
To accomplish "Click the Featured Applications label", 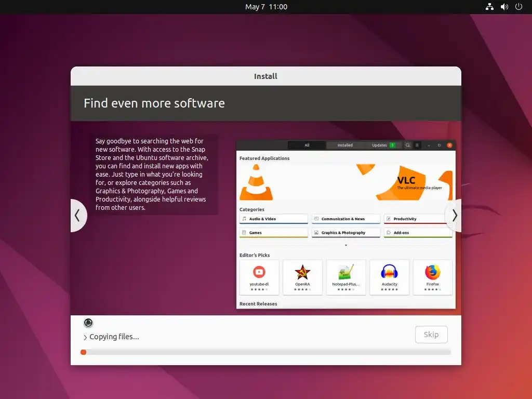I will click(264, 158).
